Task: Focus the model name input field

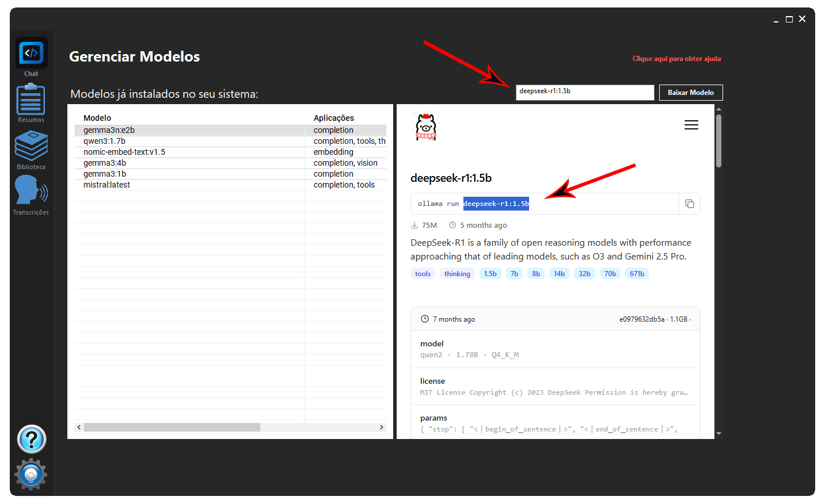Action: pyautogui.click(x=584, y=92)
